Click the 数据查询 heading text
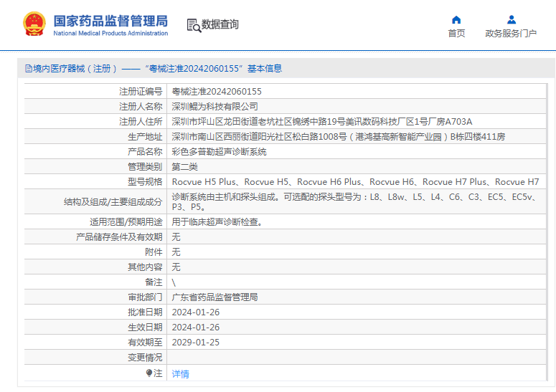This screenshot has width=556, height=392. [x=220, y=24]
